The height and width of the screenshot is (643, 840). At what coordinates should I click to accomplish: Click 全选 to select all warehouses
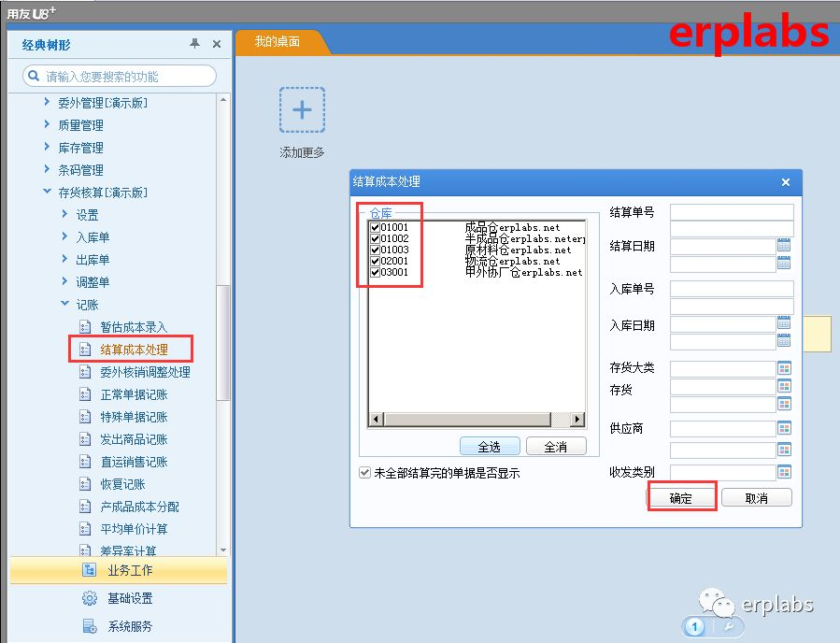490,446
